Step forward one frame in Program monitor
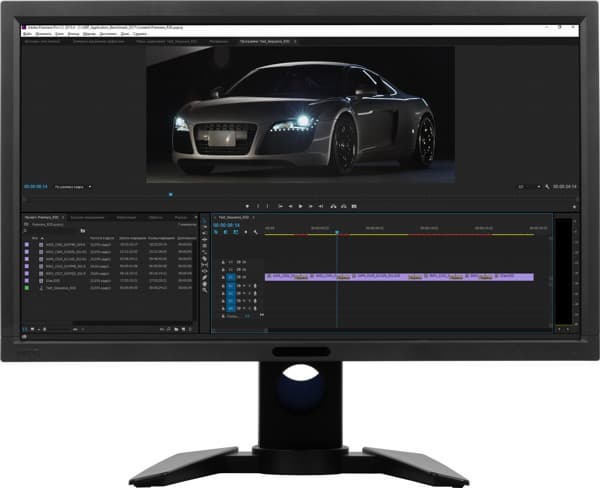 point(311,206)
